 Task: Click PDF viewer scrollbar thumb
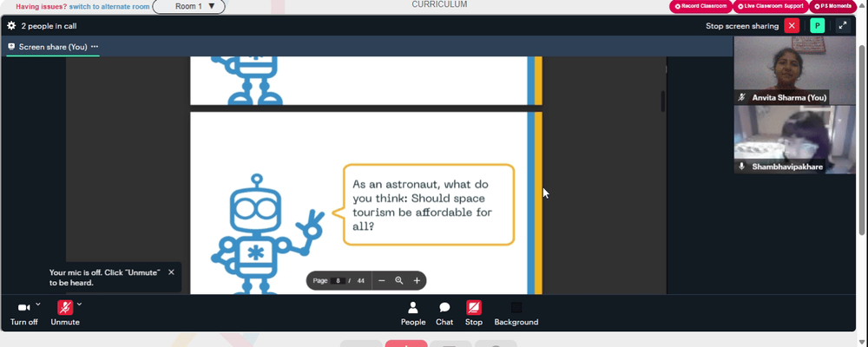[662, 101]
